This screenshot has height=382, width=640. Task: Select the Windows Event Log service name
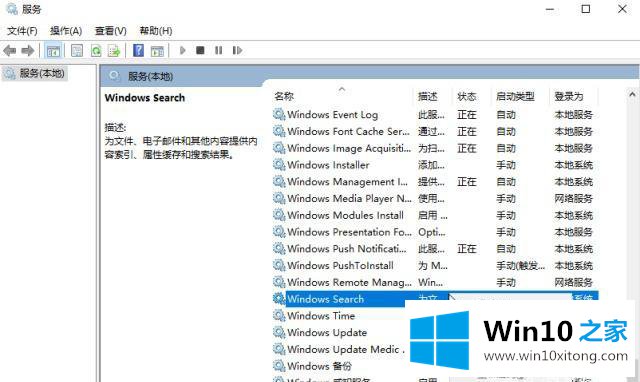[332, 115]
